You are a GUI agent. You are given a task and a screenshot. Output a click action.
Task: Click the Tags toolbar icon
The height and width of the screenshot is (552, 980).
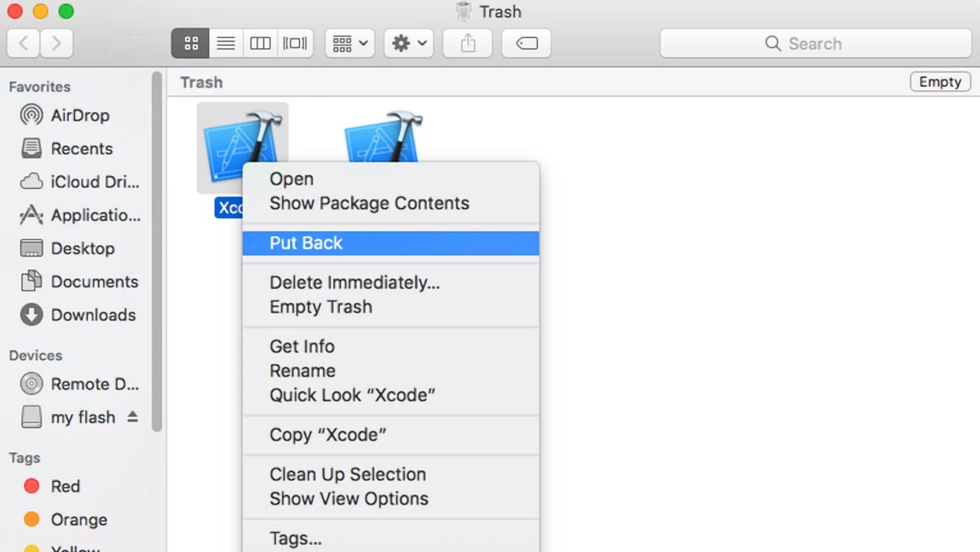click(x=525, y=43)
